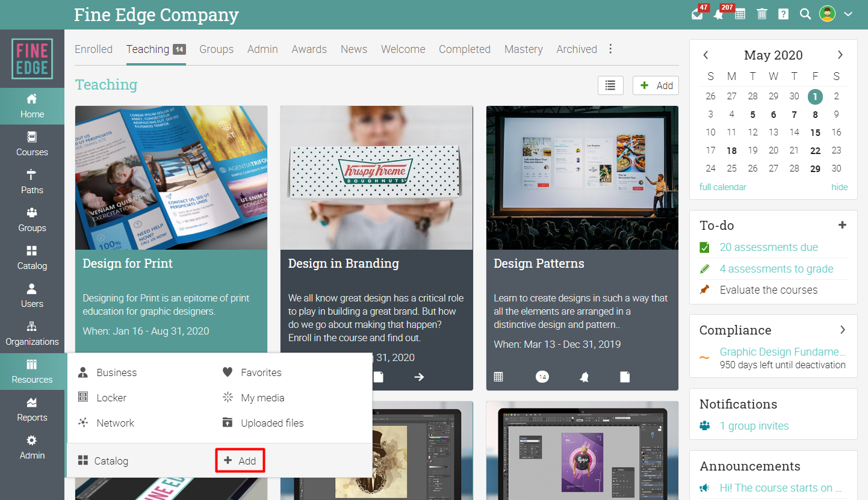Viewport: 868px width, 500px height.
Task: Click the Design Patterns gradebook grid icon
Action: [498, 377]
